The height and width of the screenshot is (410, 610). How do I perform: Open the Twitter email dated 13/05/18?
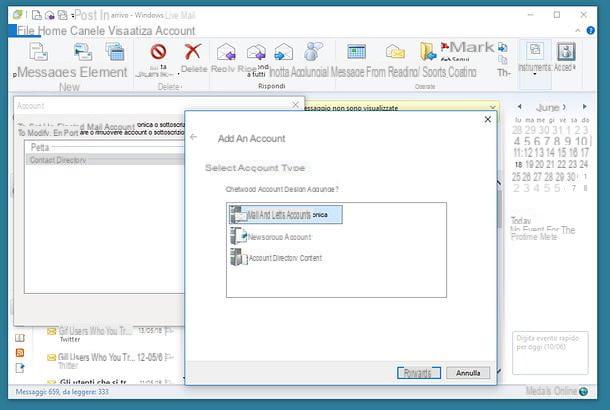(110, 335)
